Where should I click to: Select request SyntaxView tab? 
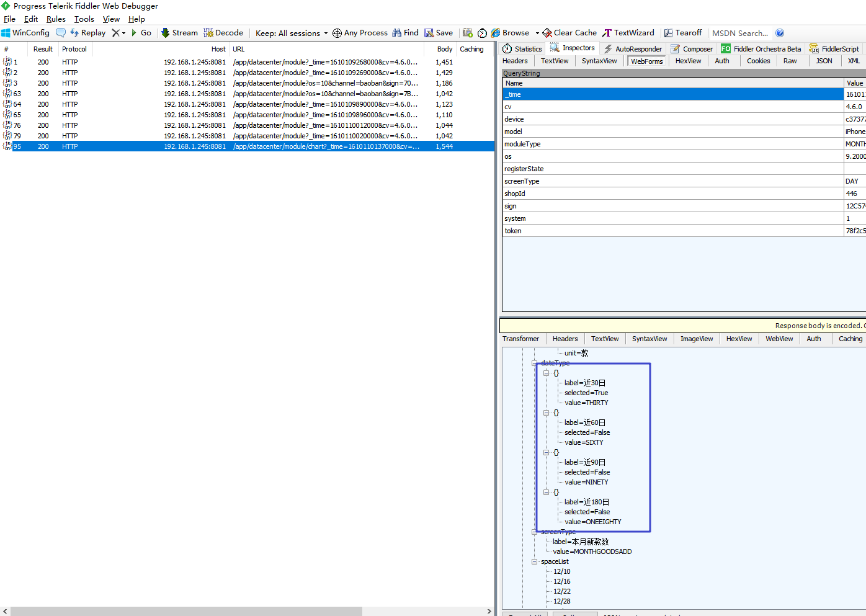coord(599,61)
